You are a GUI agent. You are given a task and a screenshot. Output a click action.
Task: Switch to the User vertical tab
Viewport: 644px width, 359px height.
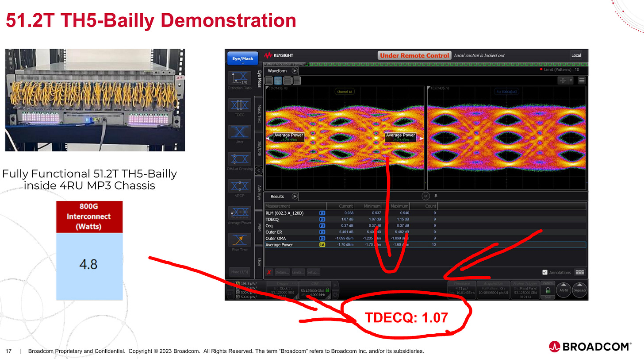point(259,262)
